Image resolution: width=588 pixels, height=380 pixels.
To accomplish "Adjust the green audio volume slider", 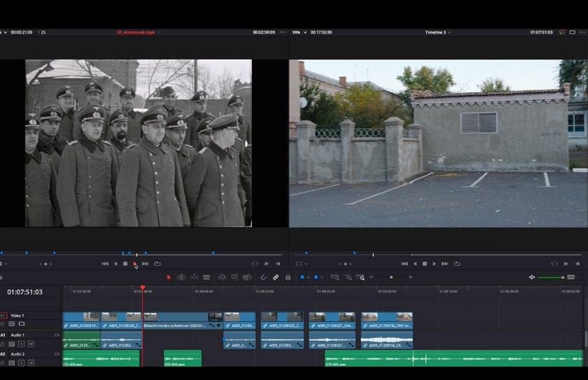I will click(562, 278).
